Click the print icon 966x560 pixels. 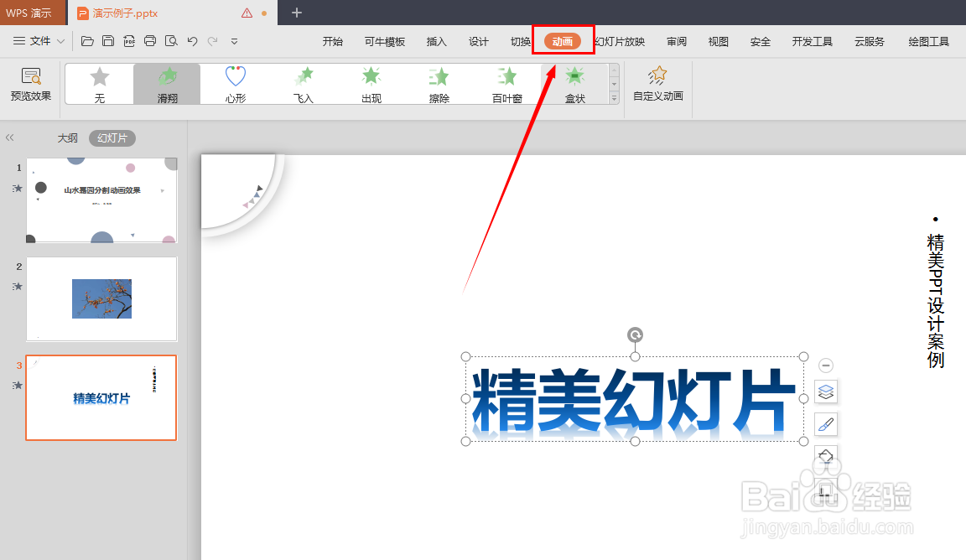(x=150, y=41)
